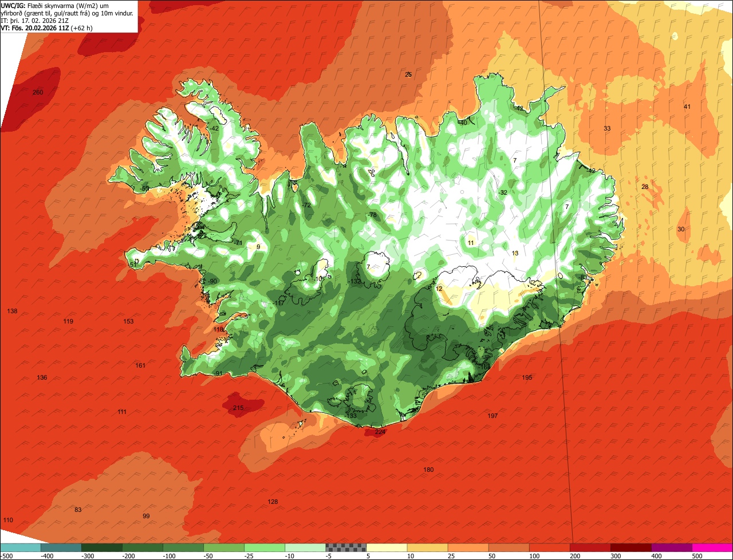
Task: Click the map value '-71'
Action: (x=238, y=243)
